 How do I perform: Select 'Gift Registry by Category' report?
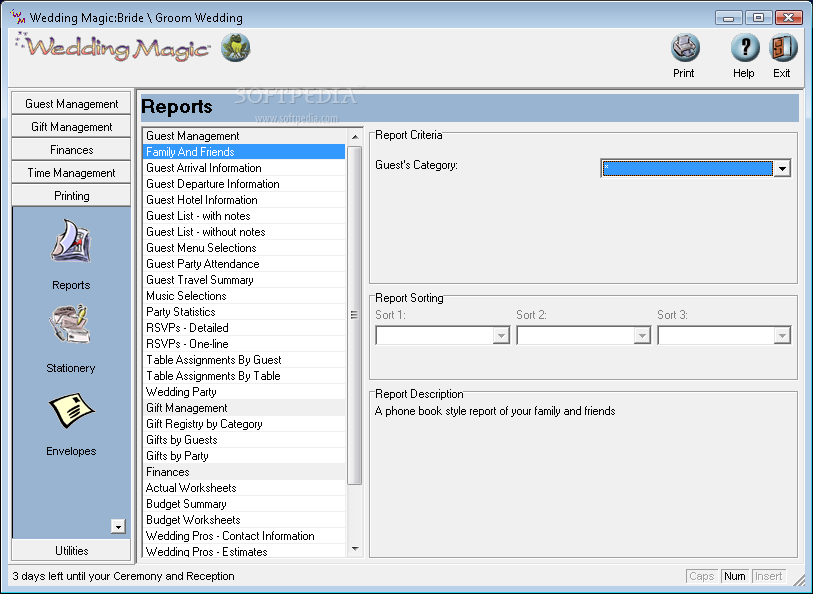[244, 424]
